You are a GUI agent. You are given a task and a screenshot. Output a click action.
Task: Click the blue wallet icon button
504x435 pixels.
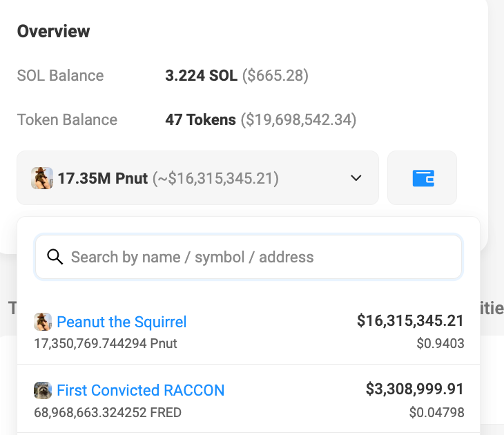coord(423,178)
